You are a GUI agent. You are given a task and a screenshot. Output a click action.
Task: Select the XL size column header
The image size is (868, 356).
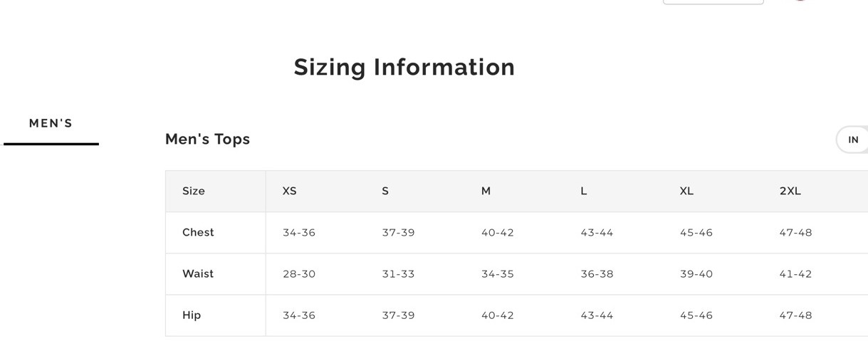click(x=686, y=191)
